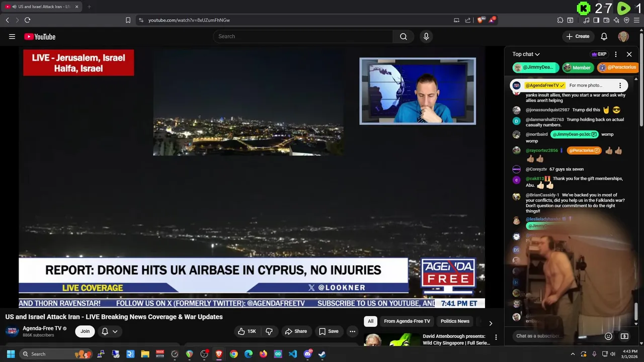
Task: Open Windows Start menu
Action: (11, 354)
